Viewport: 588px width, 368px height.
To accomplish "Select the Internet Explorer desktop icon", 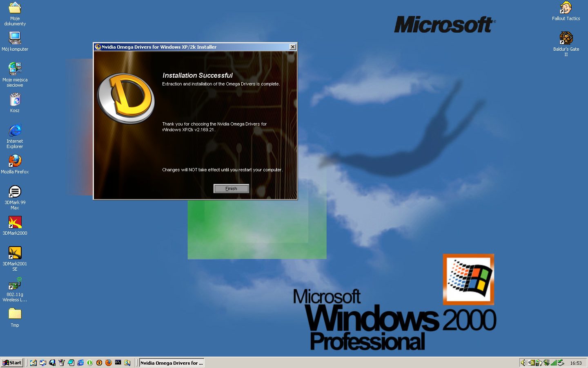I will coord(15,130).
